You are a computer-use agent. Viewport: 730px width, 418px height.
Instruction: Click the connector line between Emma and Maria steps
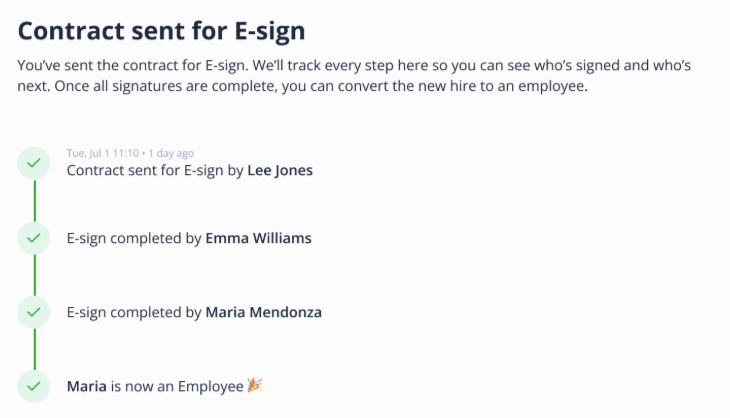(34, 275)
